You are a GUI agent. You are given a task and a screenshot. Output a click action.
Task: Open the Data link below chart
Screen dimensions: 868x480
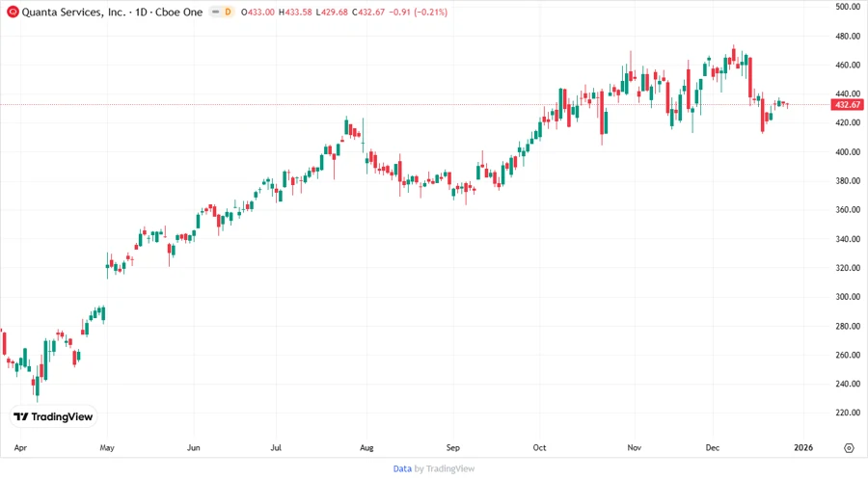tap(402, 469)
